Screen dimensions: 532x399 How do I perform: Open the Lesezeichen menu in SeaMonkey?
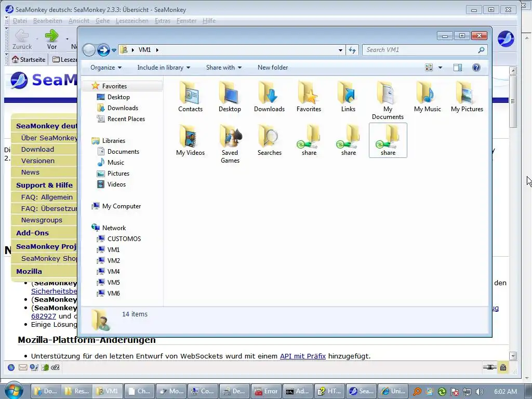[x=132, y=21]
